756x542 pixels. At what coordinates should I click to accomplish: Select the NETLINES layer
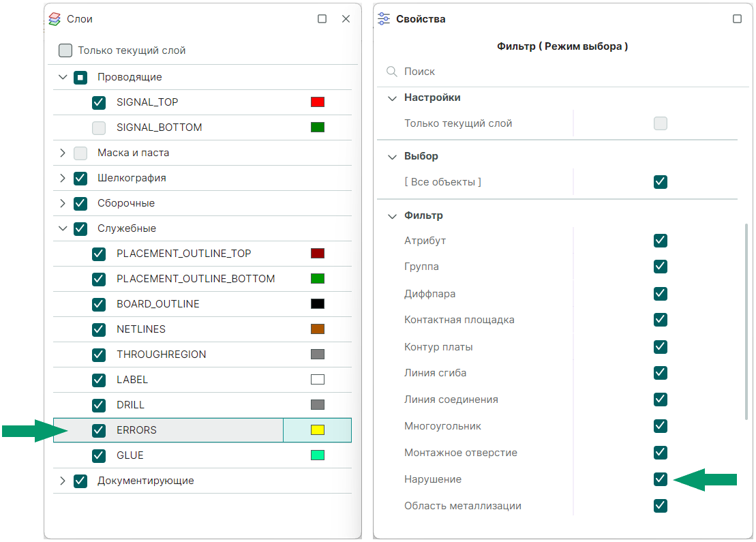click(x=141, y=329)
